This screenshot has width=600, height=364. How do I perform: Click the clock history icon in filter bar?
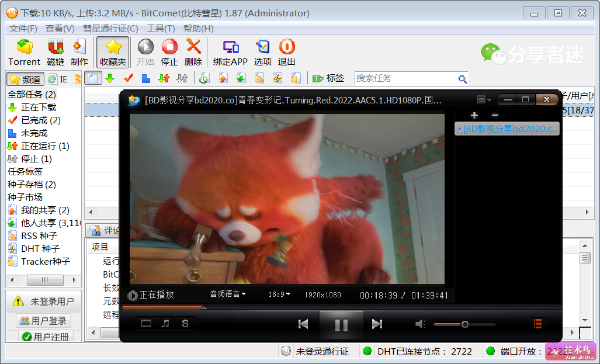point(204,78)
